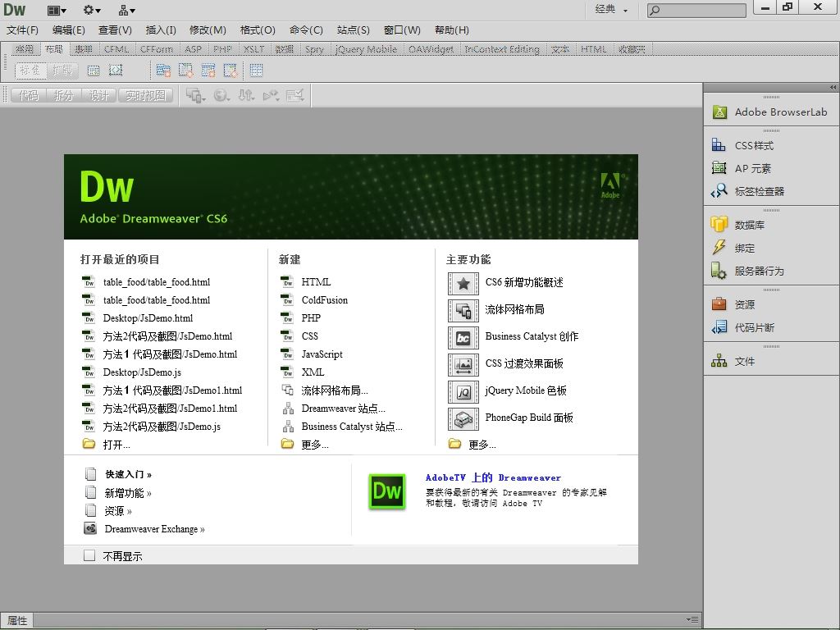Image resolution: width=840 pixels, height=630 pixels.
Task: Open the file management dropdown in the document toolbar
Action: pyautogui.click(x=246, y=95)
